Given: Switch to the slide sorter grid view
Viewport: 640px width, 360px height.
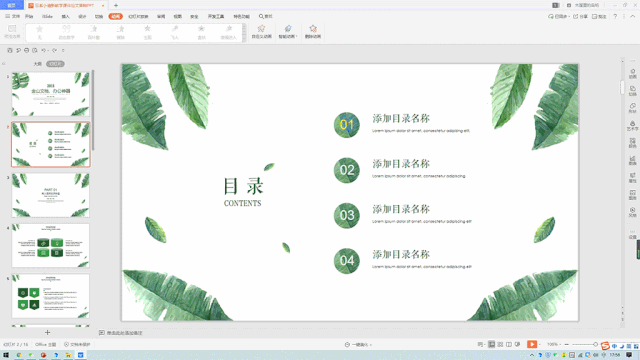Looking at the screenshot, I should 500,344.
